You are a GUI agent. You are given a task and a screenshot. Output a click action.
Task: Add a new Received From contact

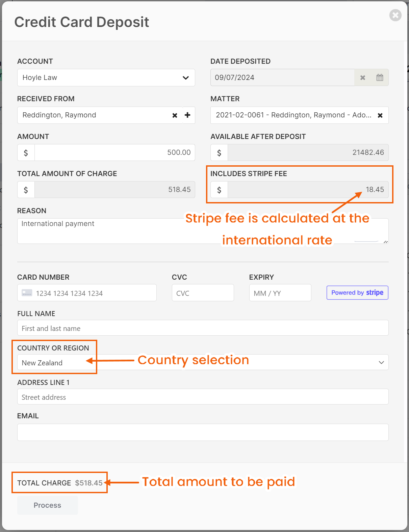pyautogui.click(x=187, y=115)
